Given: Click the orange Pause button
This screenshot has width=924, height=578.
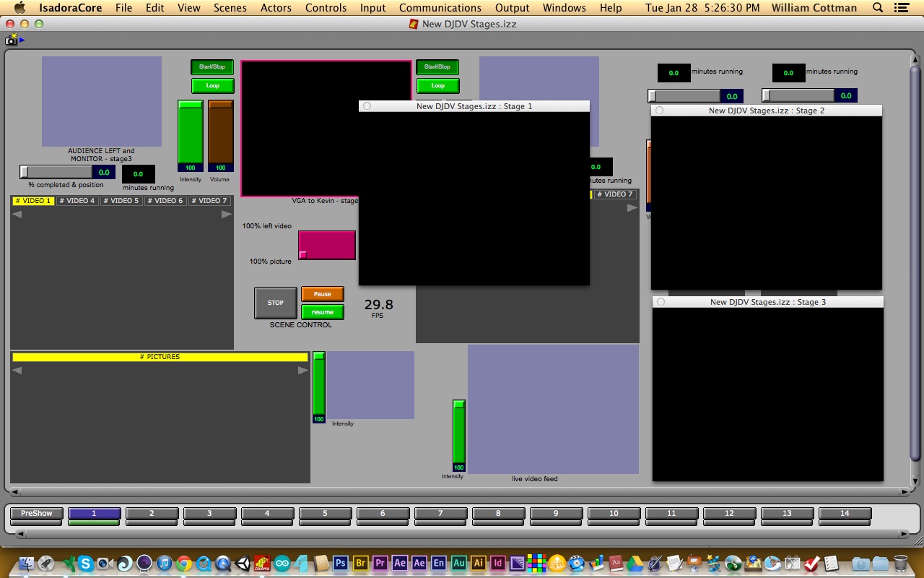Looking at the screenshot, I should point(323,294).
